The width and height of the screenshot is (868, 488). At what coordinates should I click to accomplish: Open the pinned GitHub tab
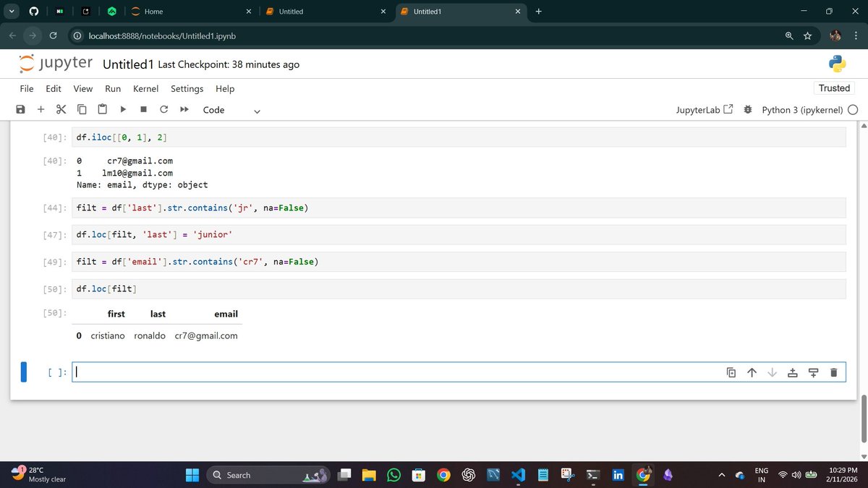click(34, 12)
